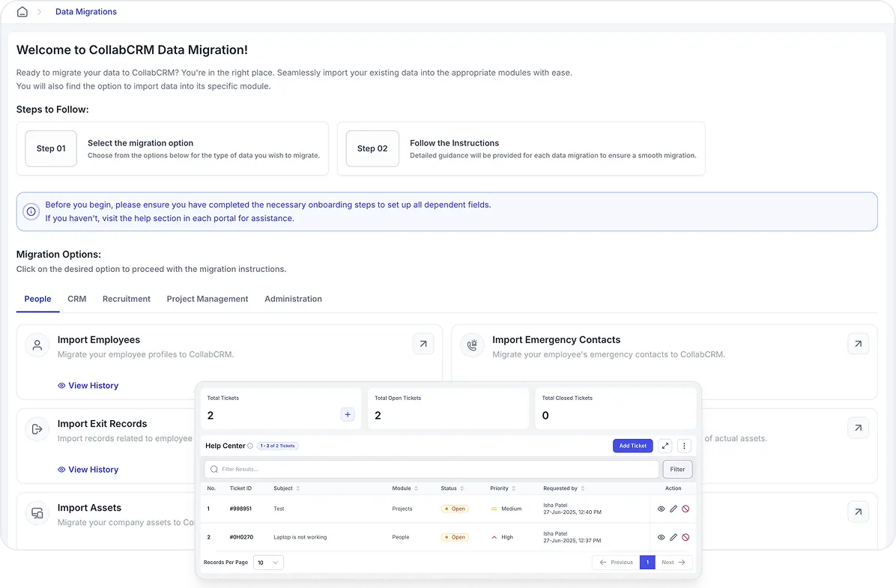Screen dimensions: 896x588
Task: Click the Import Emergency Contacts arrow icon
Action: click(859, 343)
